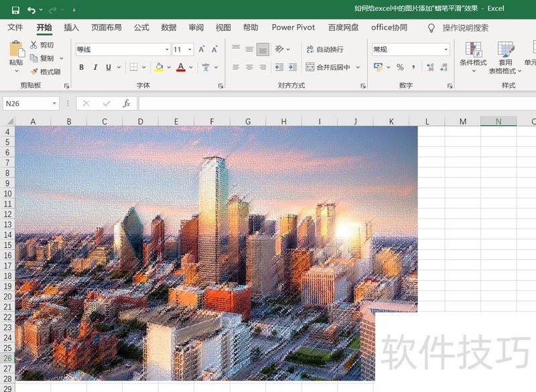Toggle Bold formatting
The image size is (536, 392).
point(81,67)
